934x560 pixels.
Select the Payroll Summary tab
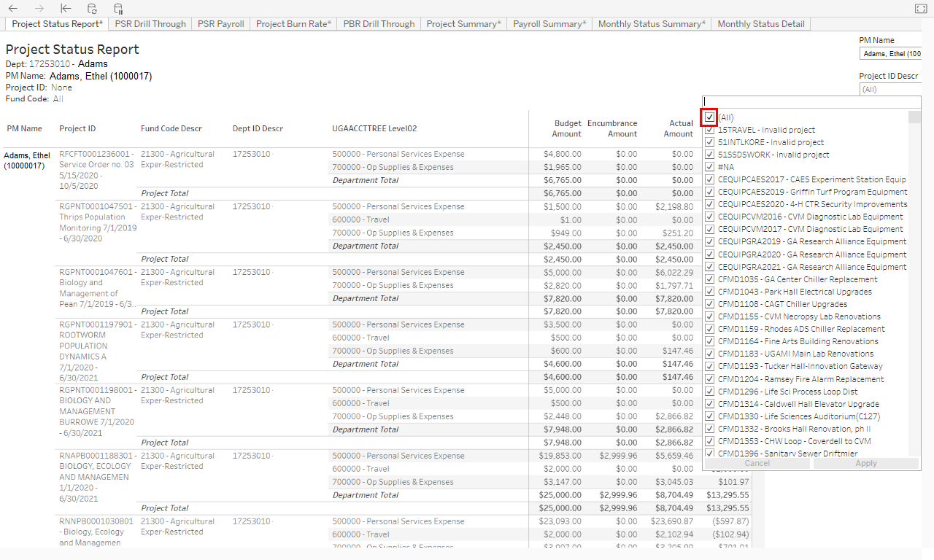pyautogui.click(x=549, y=24)
